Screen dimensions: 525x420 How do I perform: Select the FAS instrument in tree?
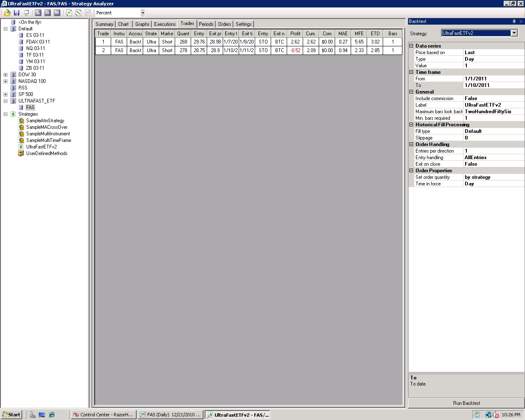tap(30, 107)
